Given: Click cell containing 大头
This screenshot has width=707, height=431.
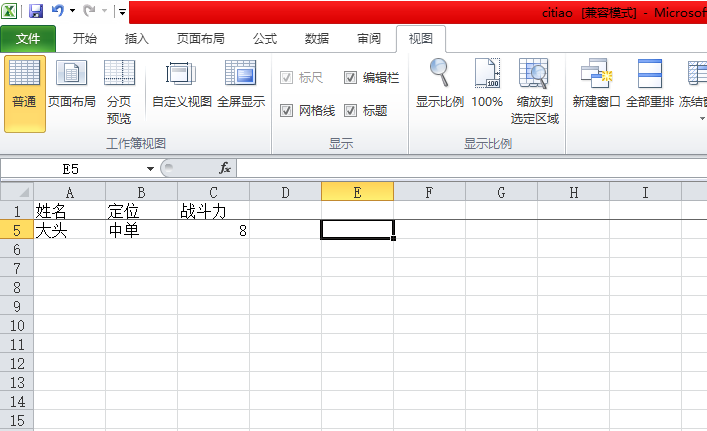Looking at the screenshot, I should 69,230.
